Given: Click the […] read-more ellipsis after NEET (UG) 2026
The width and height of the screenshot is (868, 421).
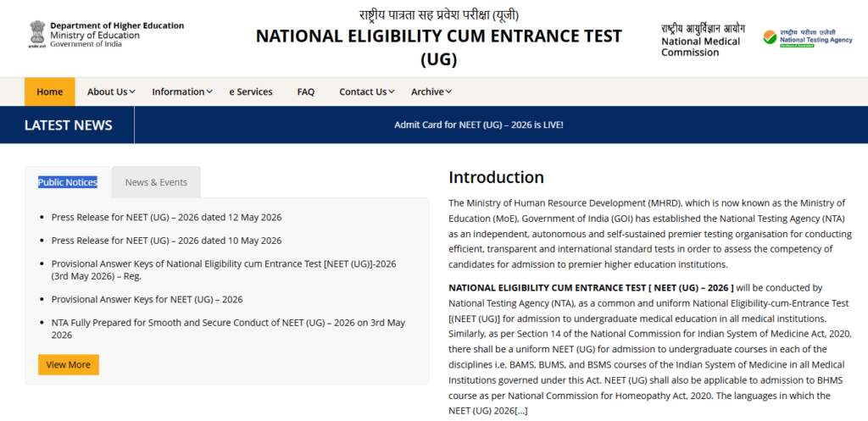Looking at the screenshot, I should [521, 411].
